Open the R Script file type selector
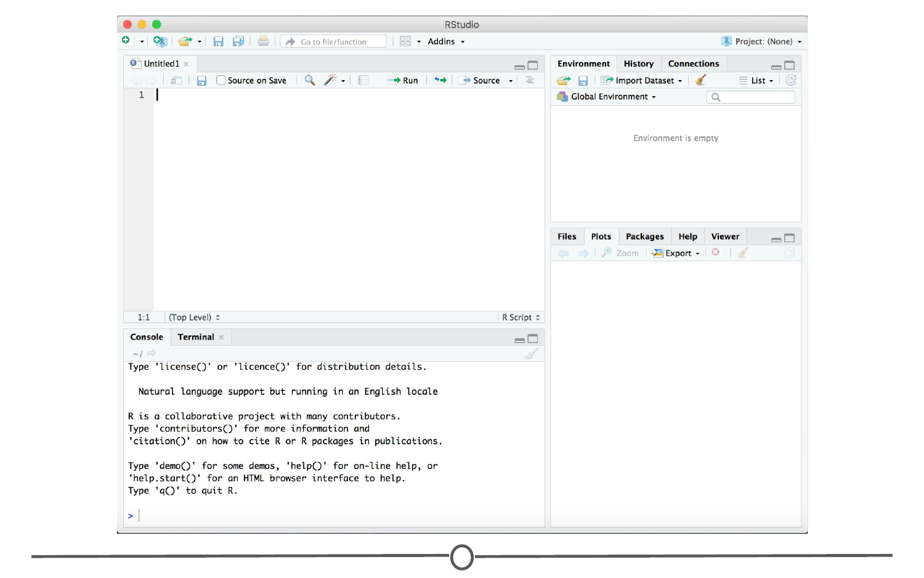 click(x=521, y=317)
